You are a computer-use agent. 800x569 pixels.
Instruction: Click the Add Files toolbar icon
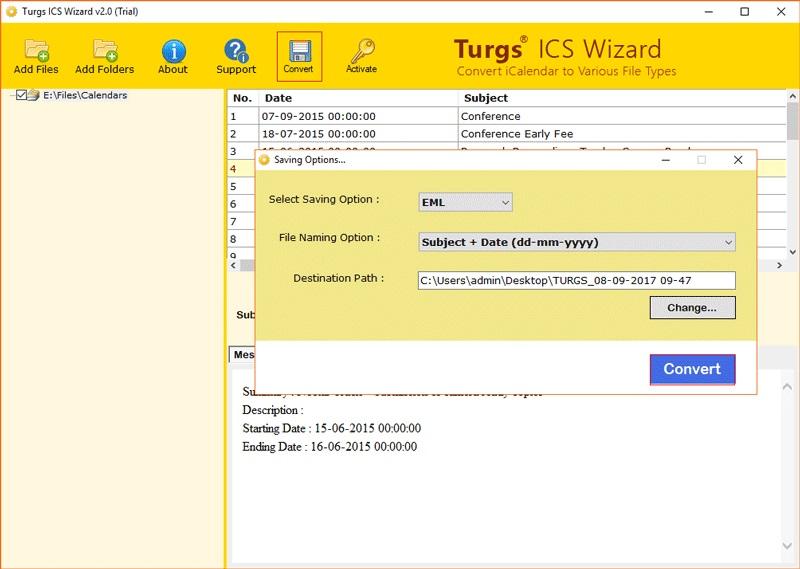[x=36, y=56]
